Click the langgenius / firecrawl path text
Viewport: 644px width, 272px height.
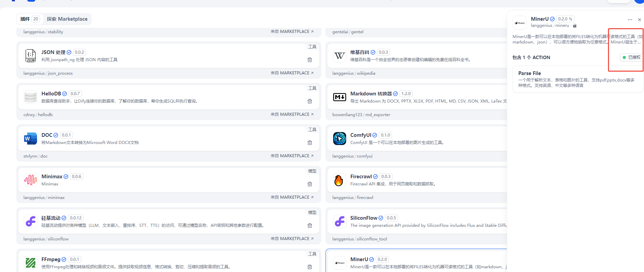pos(353,198)
